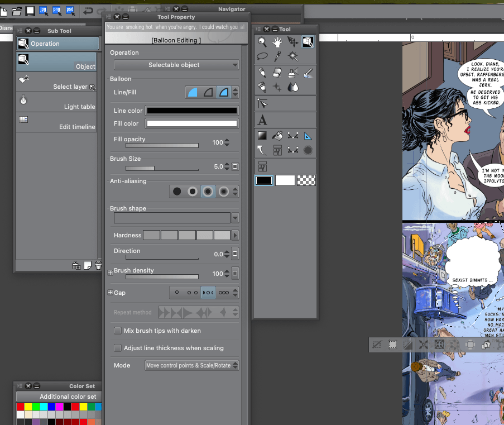This screenshot has height=425, width=504.
Task: Open the Selectable object dropdown
Action: coord(176,64)
